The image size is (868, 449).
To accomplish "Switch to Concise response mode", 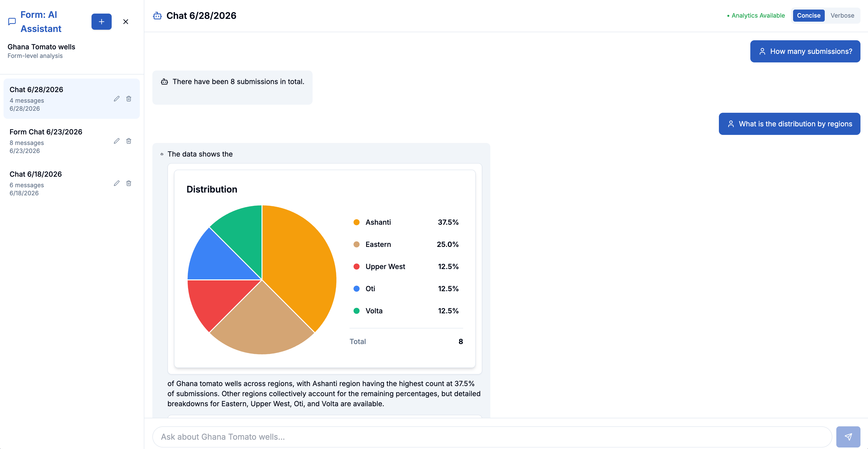I will click(x=808, y=16).
